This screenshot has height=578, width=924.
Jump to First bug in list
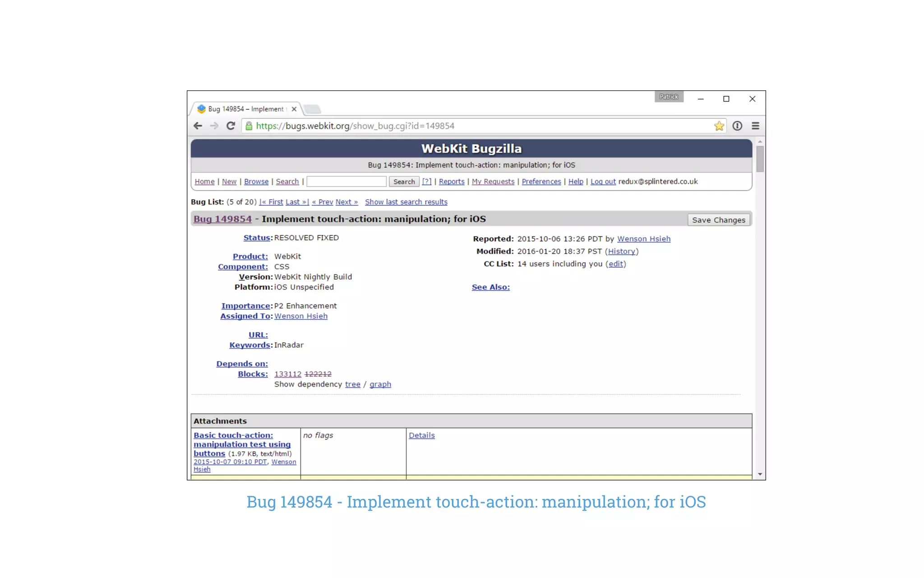point(272,202)
